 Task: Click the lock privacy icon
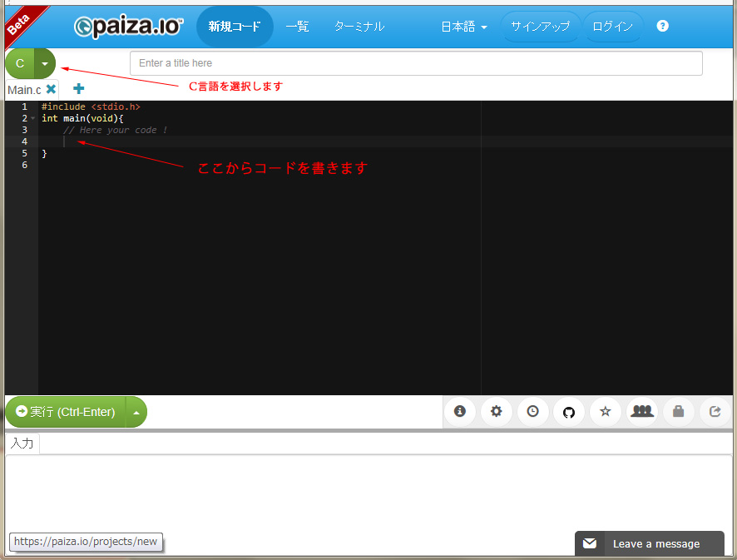pyautogui.click(x=678, y=411)
